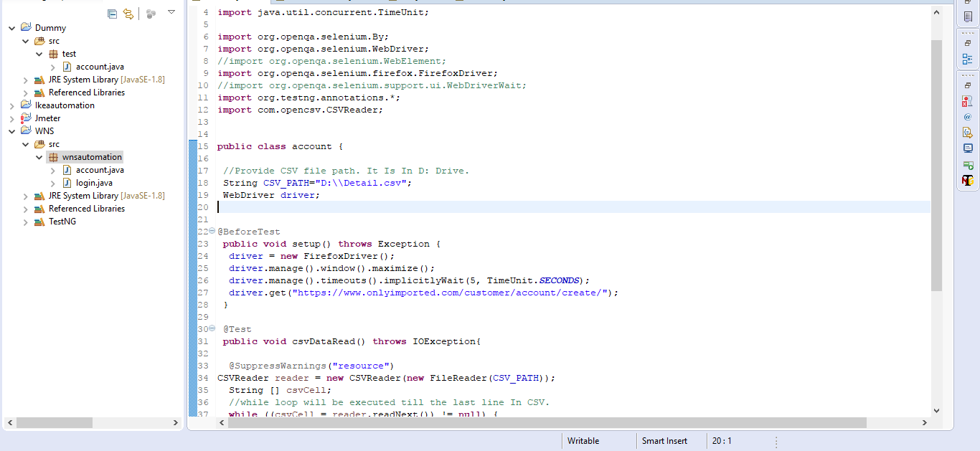This screenshot has height=451, width=980.
Task: Fold the @Test method at line 30
Action: 212,328
